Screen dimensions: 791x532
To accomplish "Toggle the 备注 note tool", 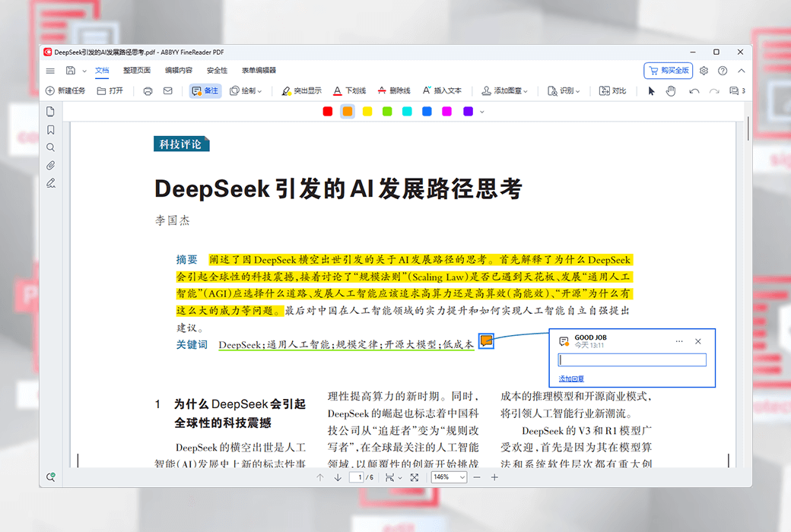I will tap(205, 91).
